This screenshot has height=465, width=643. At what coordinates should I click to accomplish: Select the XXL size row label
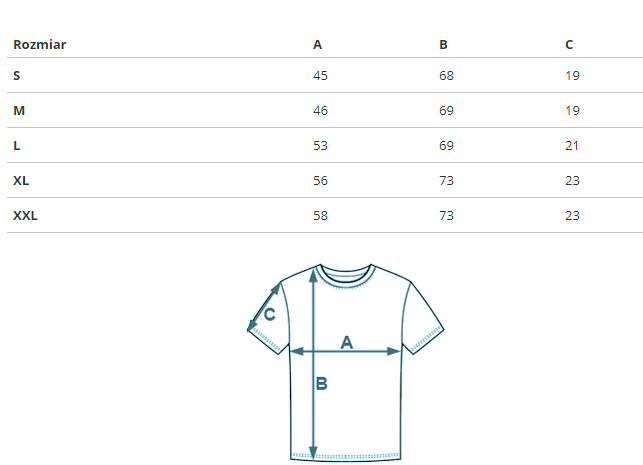[25, 215]
